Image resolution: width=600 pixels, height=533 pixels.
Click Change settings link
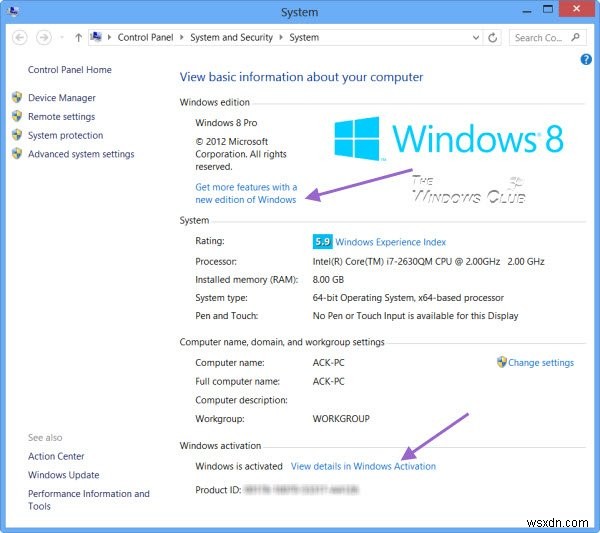click(x=541, y=363)
